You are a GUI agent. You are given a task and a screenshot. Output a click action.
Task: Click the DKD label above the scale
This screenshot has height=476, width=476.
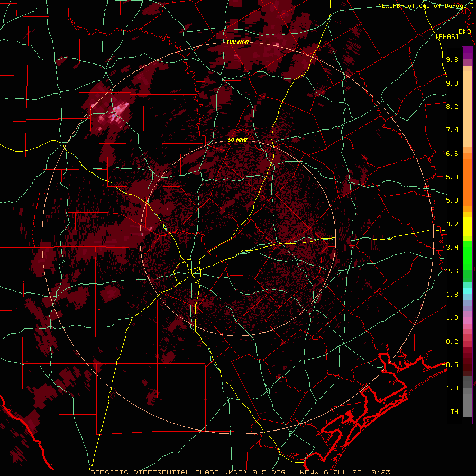pyautogui.click(x=465, y=32)
